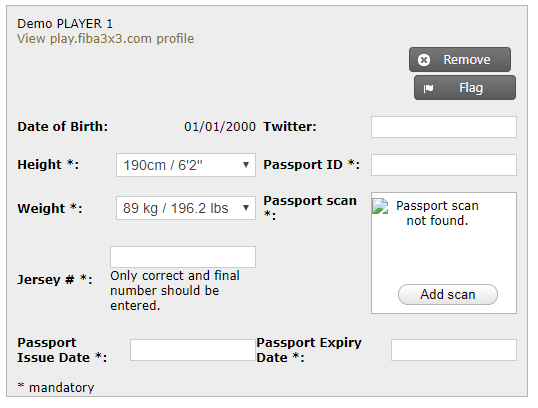Click the flag icon on Flag button
This screenshot has width=538, height=408.
(428, 89)
